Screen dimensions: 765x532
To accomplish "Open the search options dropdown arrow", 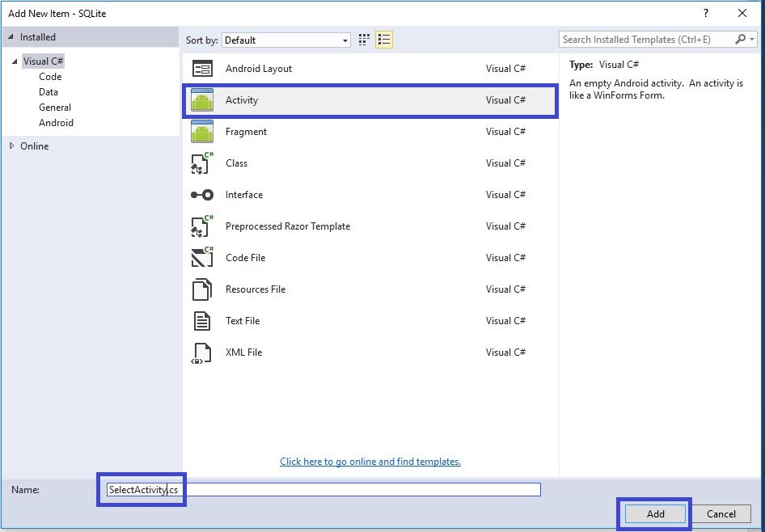I will coord(752,40).
